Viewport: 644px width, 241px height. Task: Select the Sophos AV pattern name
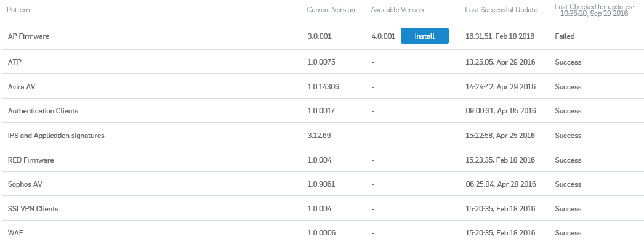(x=25, y=184)
